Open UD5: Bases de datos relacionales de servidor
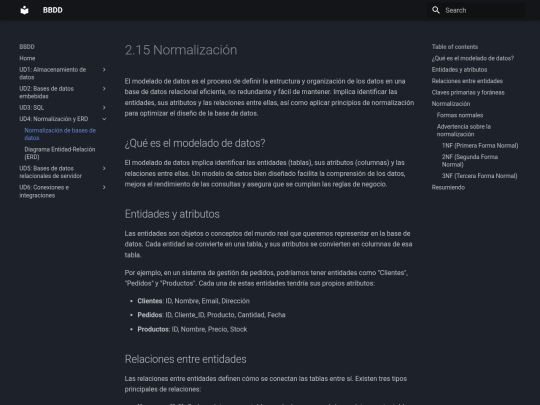This screenshot has height=405, width=540. pyautogui.click(x=51, y=172)
